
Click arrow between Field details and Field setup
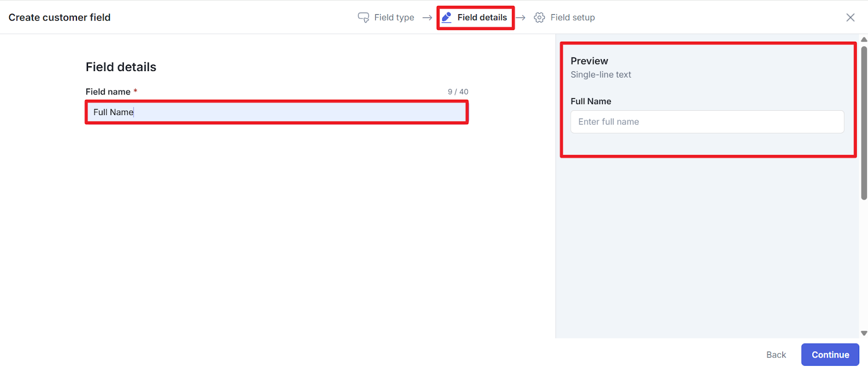pos(521,17)
